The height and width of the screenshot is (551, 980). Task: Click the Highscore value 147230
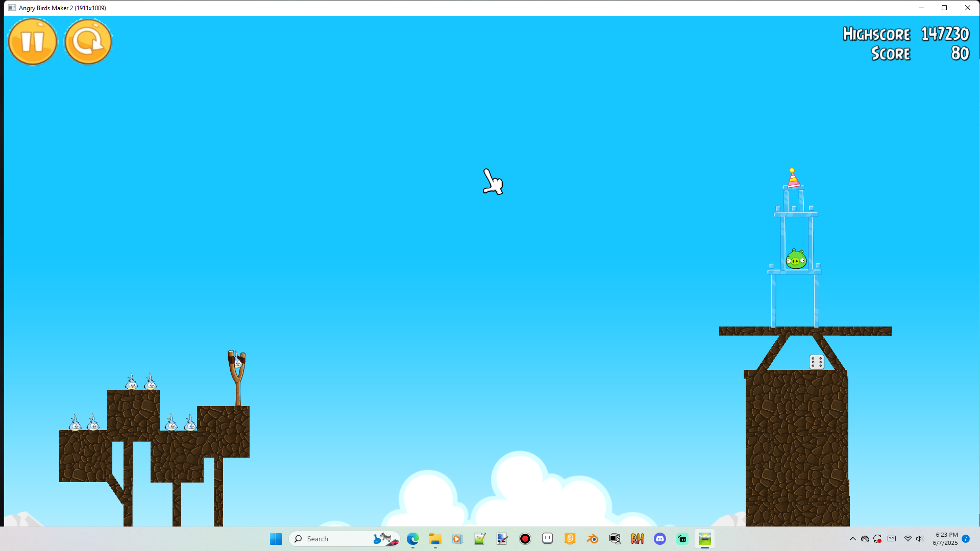click(945, 34)
